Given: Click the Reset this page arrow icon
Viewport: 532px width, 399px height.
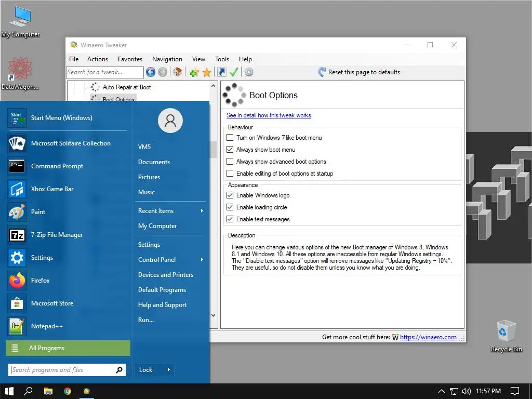Looking at the screenshot, I should (322, 72).
